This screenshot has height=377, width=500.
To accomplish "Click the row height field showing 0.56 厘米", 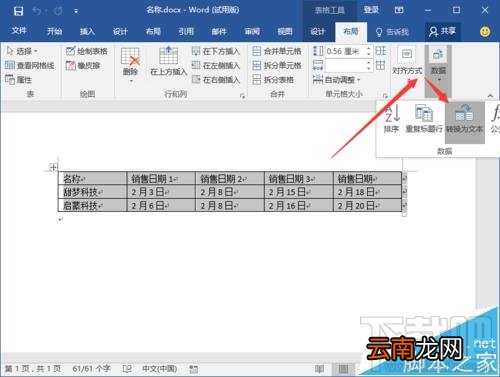I will [345, 51].
